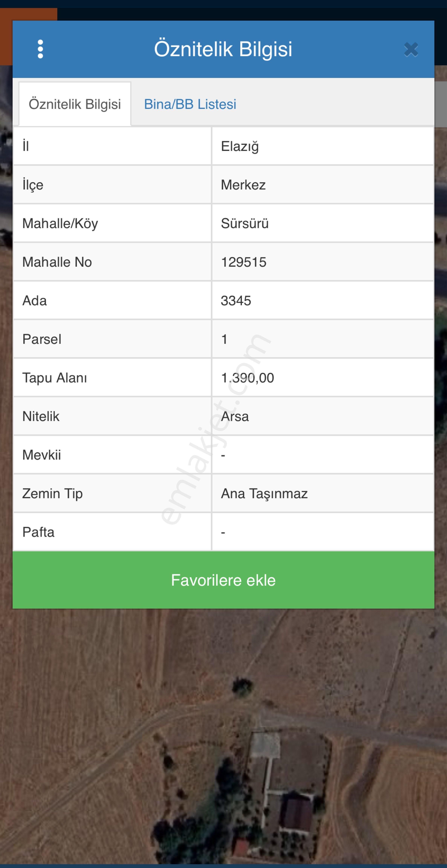Select the Merkez district value
447x868 pixels.
coord(243,185)
